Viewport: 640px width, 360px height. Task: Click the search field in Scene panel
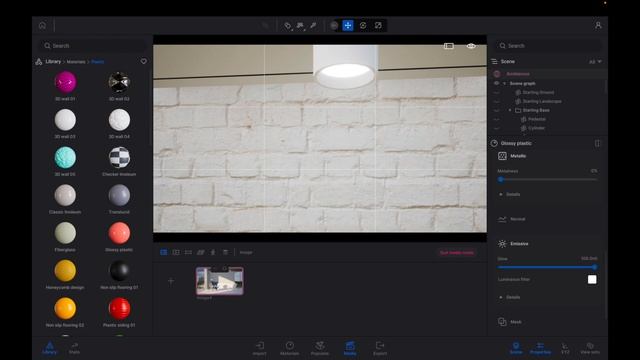click(x=548, y=46)
